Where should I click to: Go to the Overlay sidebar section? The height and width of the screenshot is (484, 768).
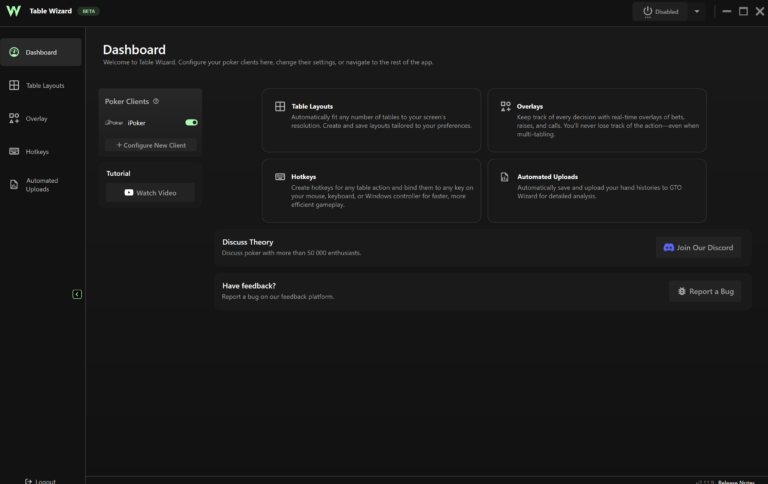41,119
